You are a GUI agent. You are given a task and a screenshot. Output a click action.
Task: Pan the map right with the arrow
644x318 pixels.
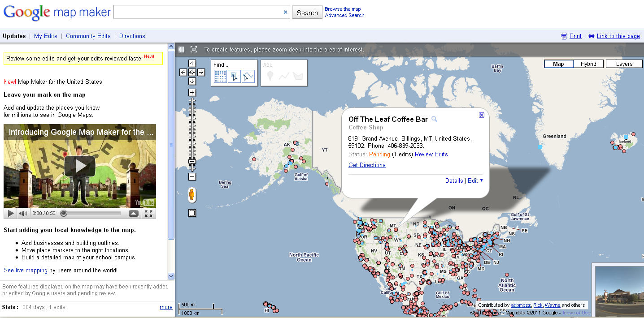pos(201,72)
